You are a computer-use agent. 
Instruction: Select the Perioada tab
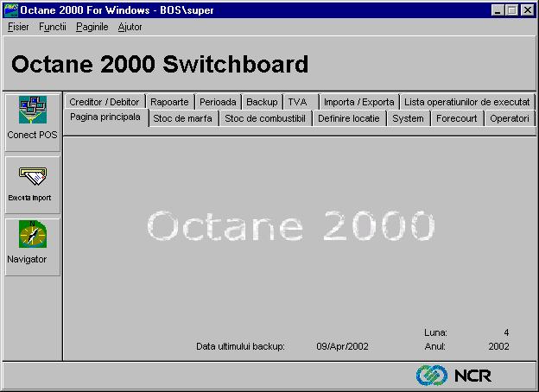218,102
